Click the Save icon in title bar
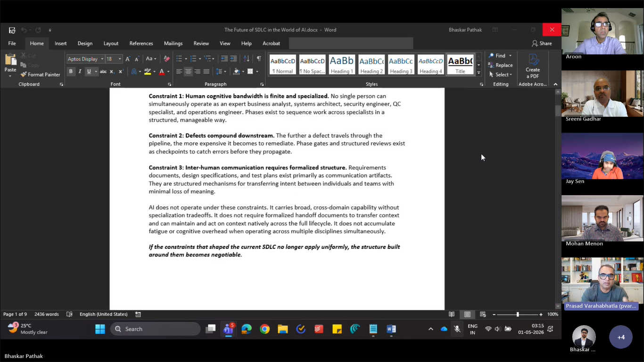The height and width of the screenshot is (362, 644). pyautogui.click(x=12, y=30)
